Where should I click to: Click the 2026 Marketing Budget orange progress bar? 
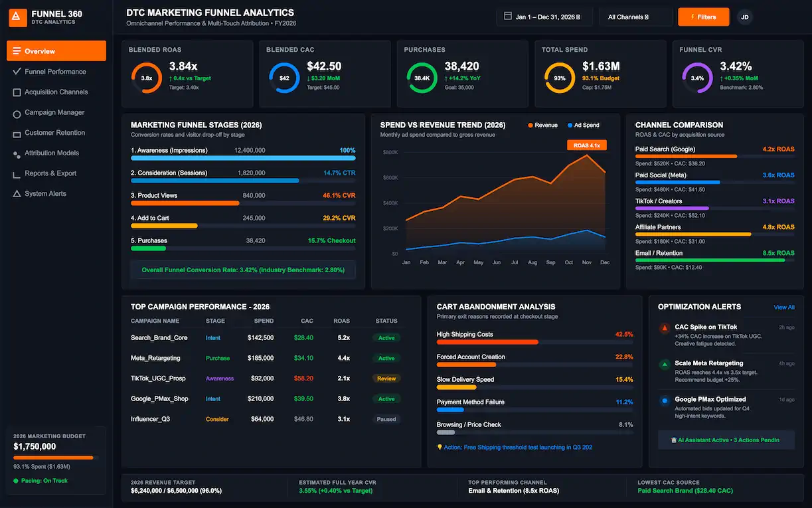pos(54,458)
